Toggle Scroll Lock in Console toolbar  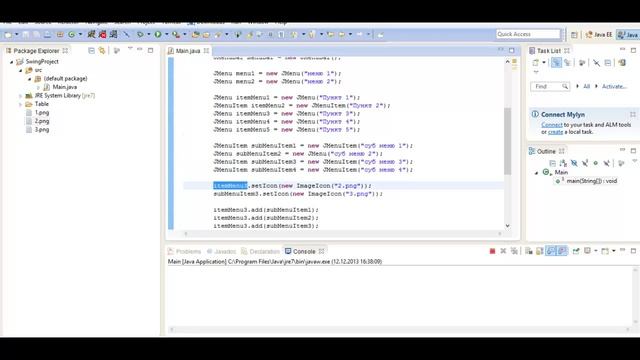540,251
